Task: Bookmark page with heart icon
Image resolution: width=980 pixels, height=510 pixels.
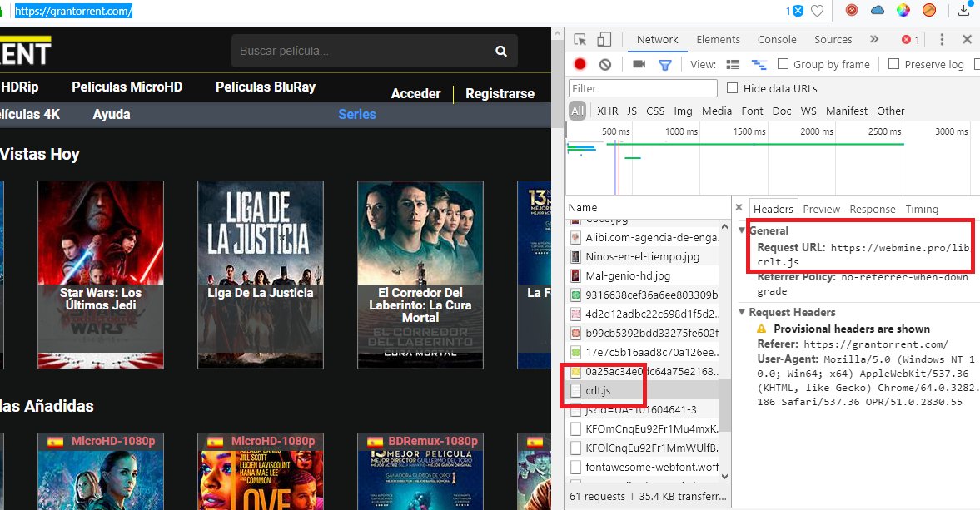Action: (x=817, y=11)
